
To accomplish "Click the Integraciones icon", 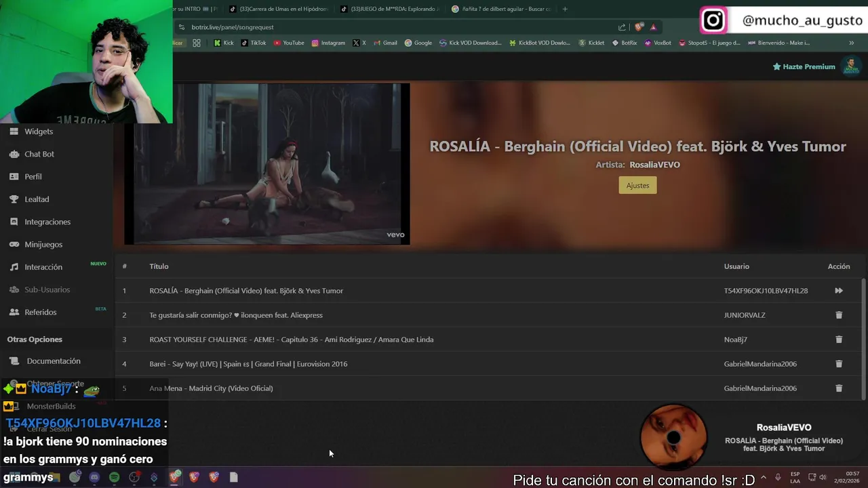I will pyautogui.click(x=14, y=222).
